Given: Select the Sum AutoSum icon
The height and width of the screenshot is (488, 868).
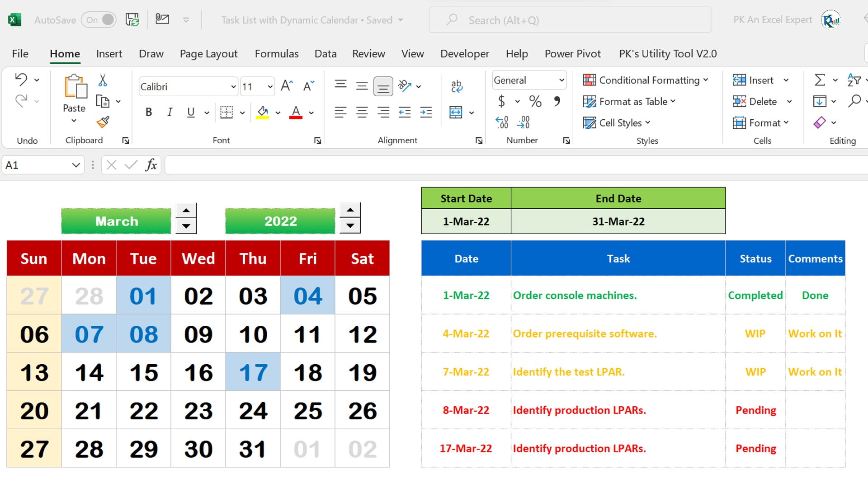Looking at the screenshot, I should pyautogui.click(x=819, y=79).
